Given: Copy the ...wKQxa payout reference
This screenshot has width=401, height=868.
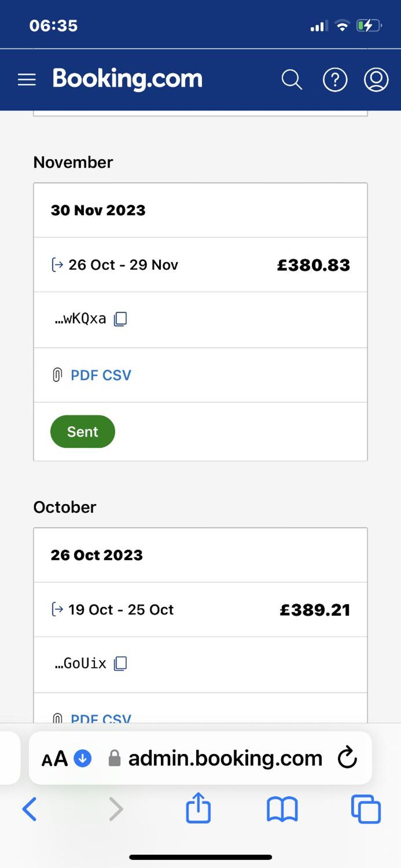Looking at the screenshot, I should (120, 319).
